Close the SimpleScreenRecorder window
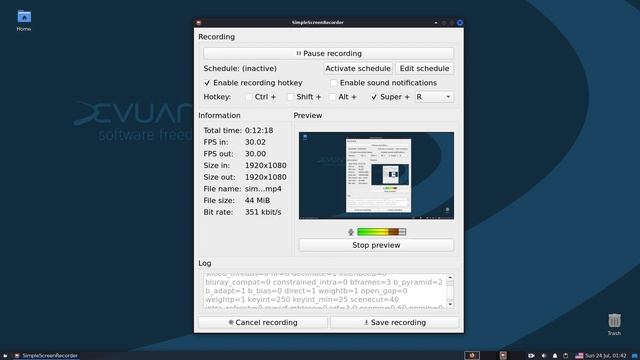 pyautogui.click(x=460, y=23)
